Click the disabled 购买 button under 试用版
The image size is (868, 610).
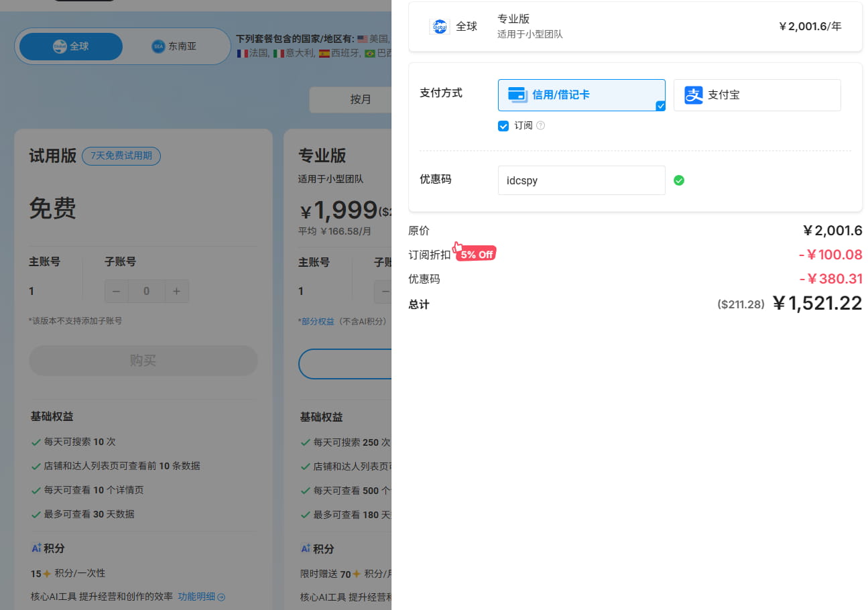pyautogui.click(x=143, y=361)
